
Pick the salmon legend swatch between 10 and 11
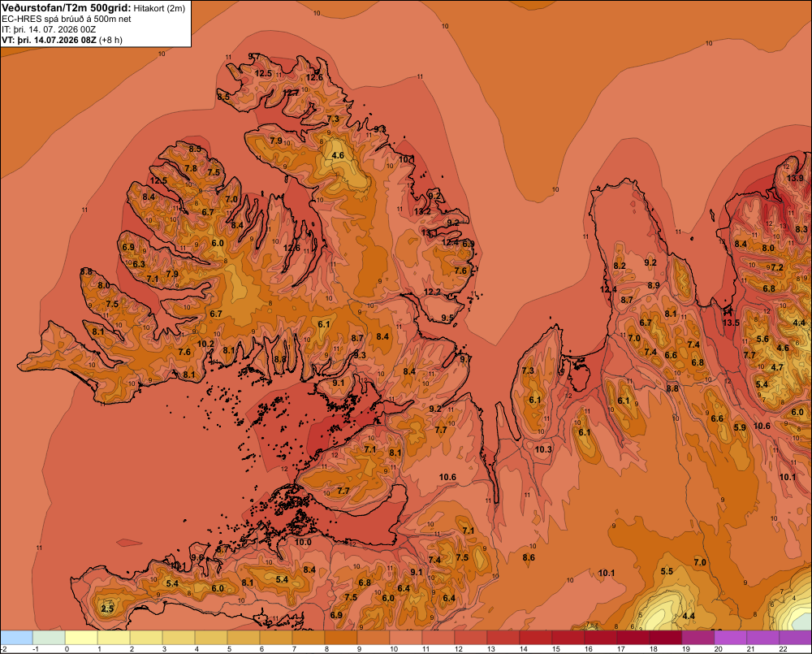(x=406, y=638)
